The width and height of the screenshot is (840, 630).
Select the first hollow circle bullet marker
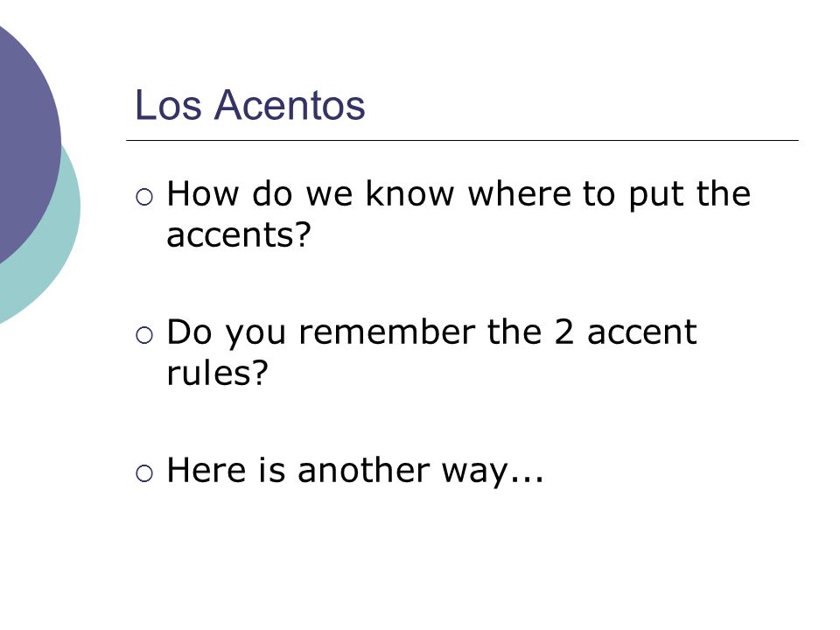(x=144, y=198)
